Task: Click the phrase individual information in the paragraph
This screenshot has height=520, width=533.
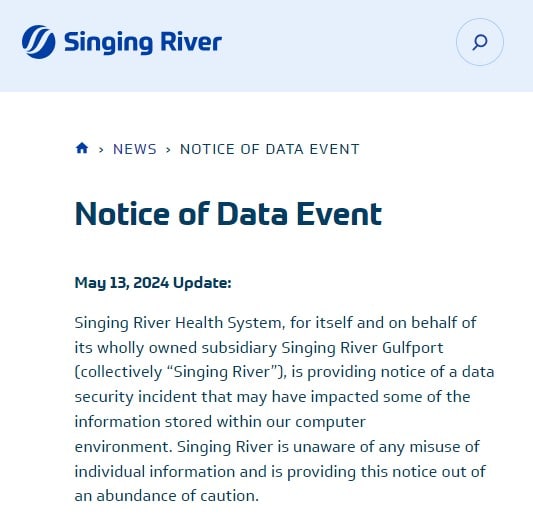Action: 155,471
